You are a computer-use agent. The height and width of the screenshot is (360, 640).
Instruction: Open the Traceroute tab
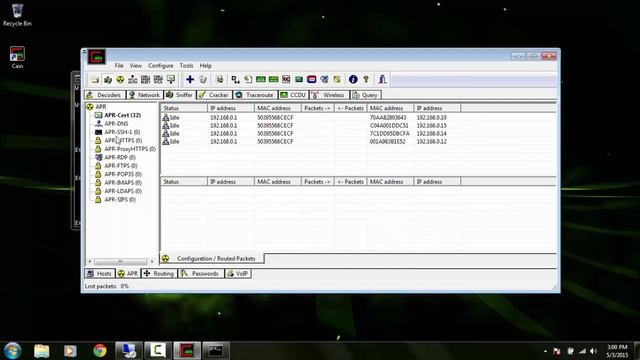pyautogui.click(x=255, y=95)
